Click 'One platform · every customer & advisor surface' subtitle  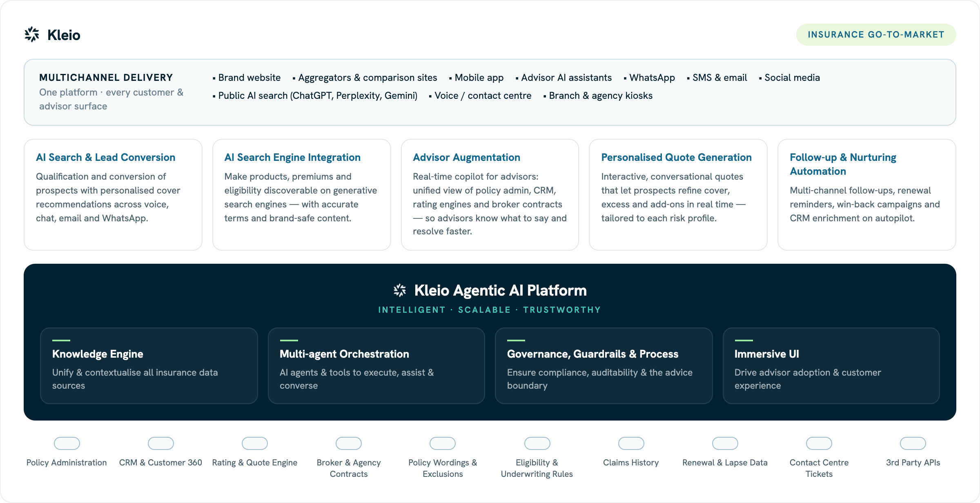coord(111,99)
